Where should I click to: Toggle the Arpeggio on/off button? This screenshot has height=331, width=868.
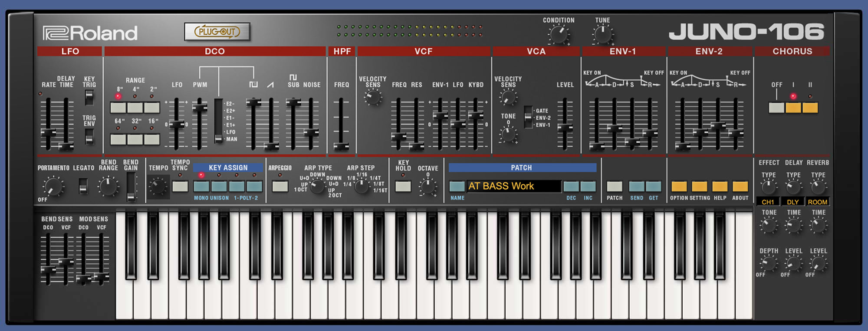coord(280,187)
